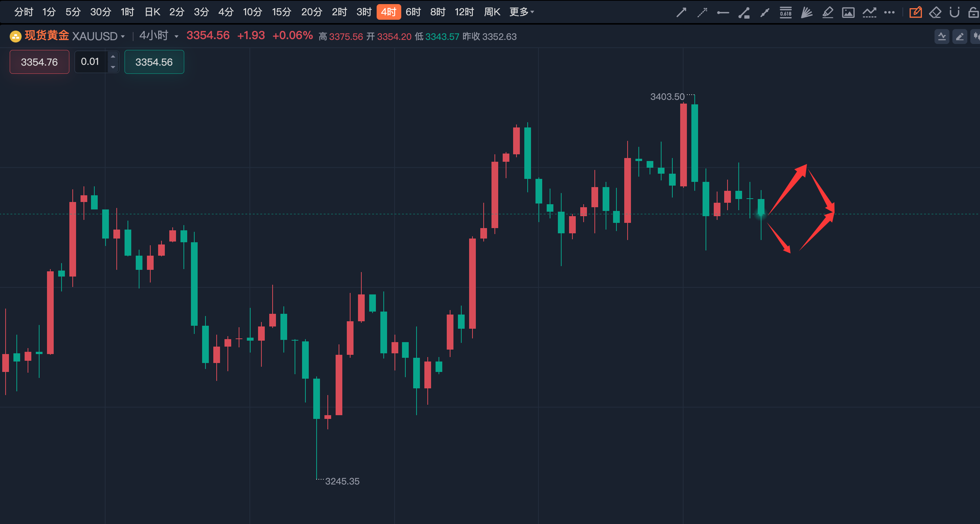Switch to 12时 timeframe

tap(465, 12)
